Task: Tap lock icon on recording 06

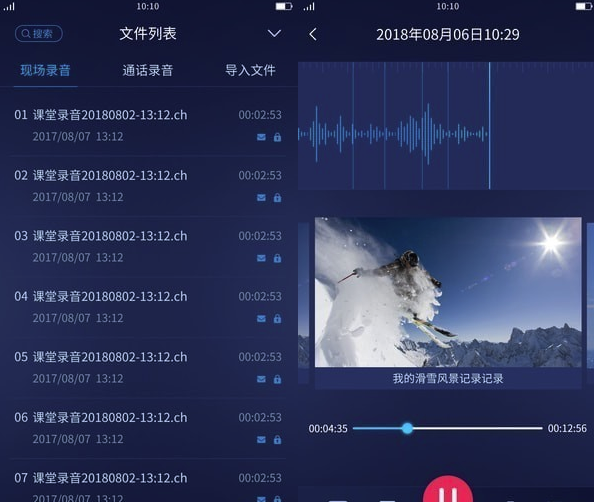Action: (x=277, y=439)
